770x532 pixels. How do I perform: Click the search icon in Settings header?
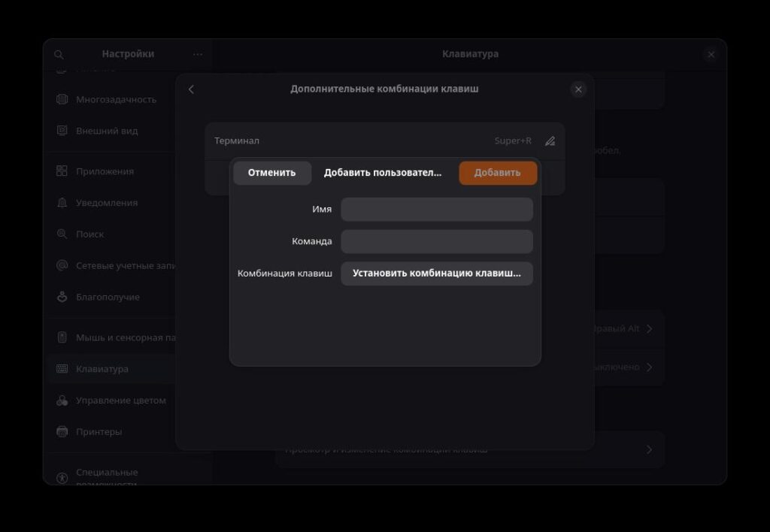click(59, 55)
